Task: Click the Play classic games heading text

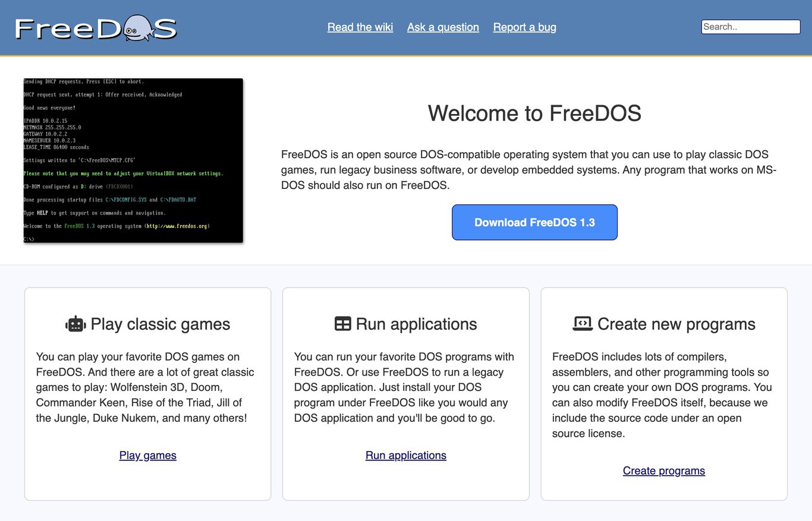Action: 160,324
